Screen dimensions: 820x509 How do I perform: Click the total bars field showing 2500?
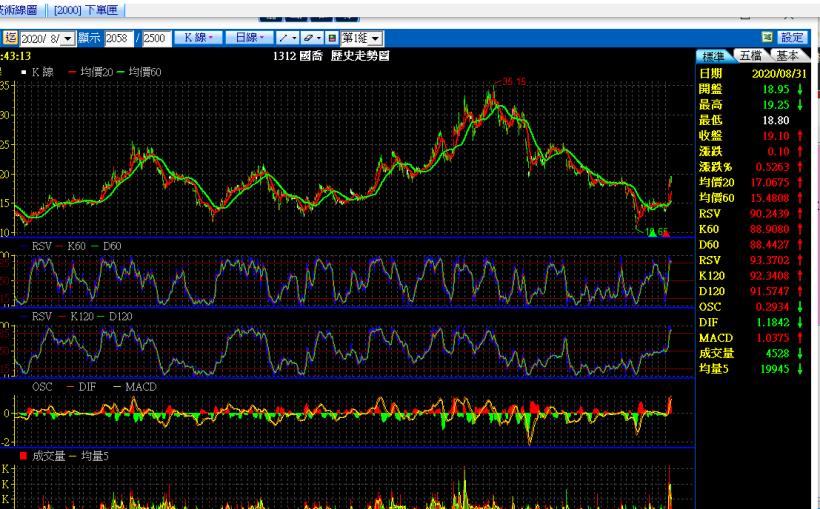click(155, 38)
